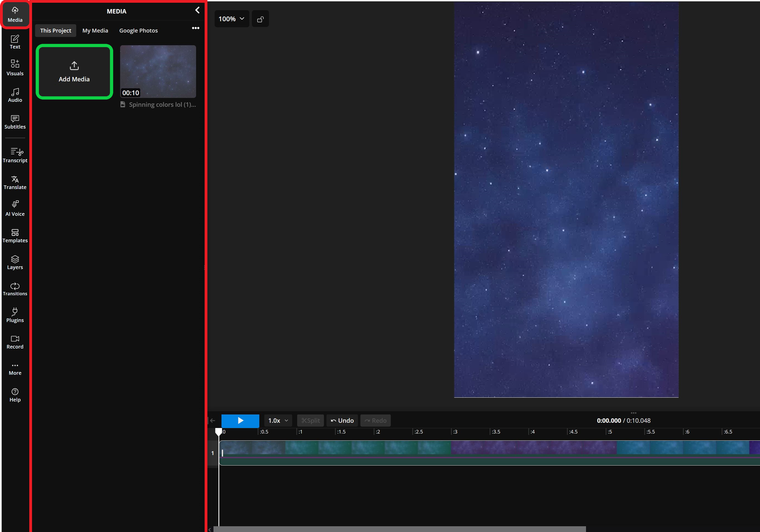Open the Visuals panel
760x532 pixels.
pyautogui.click(x=15, y=68)
